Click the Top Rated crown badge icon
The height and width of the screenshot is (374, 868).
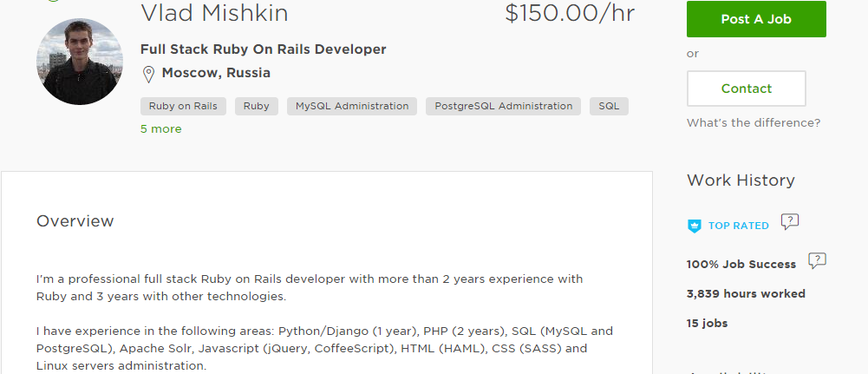[695, 226]
